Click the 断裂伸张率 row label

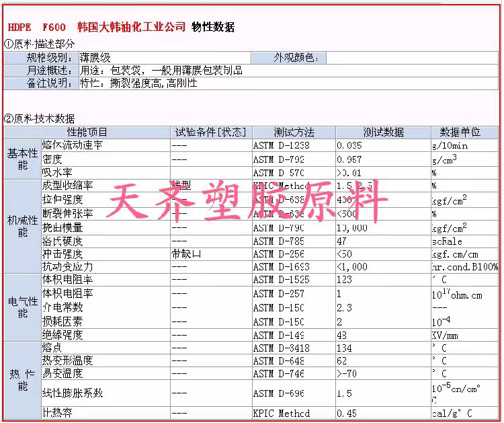click(x=67, y=213)
